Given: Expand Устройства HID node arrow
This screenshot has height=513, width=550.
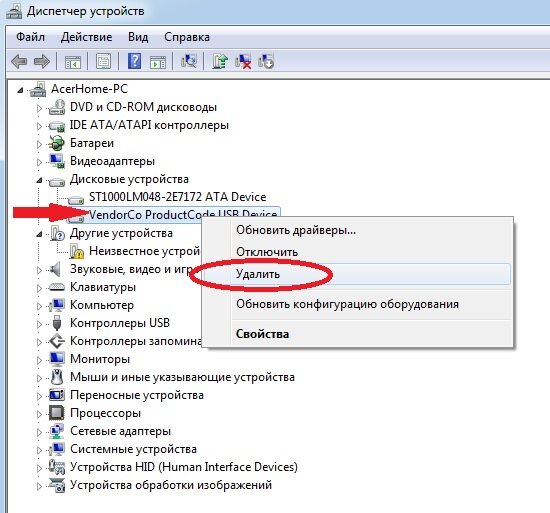Looking at the screenshot, I should 40,468.
